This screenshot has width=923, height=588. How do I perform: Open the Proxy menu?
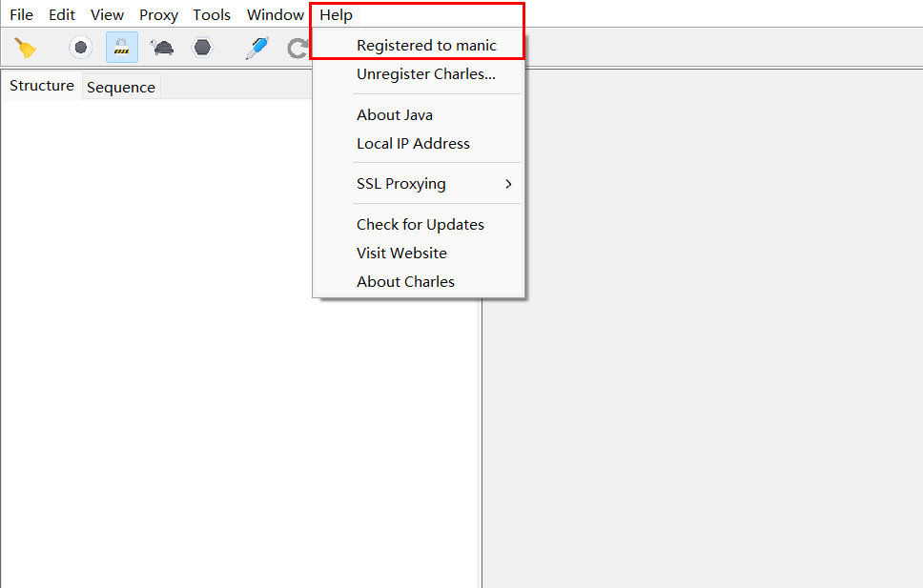(x=158, y=14)
